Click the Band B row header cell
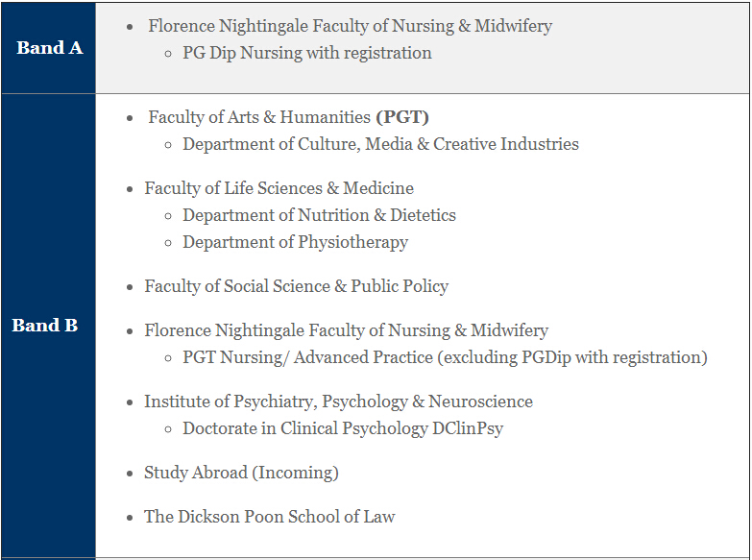Image resolution: width=752 pixels, height=560 pixels. 45,325
